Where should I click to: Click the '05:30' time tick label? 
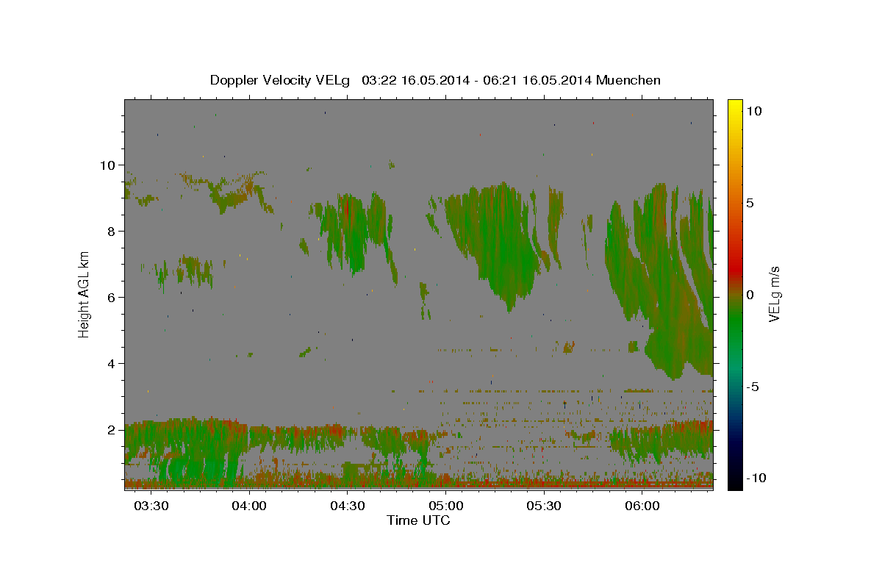pos(543,506)
